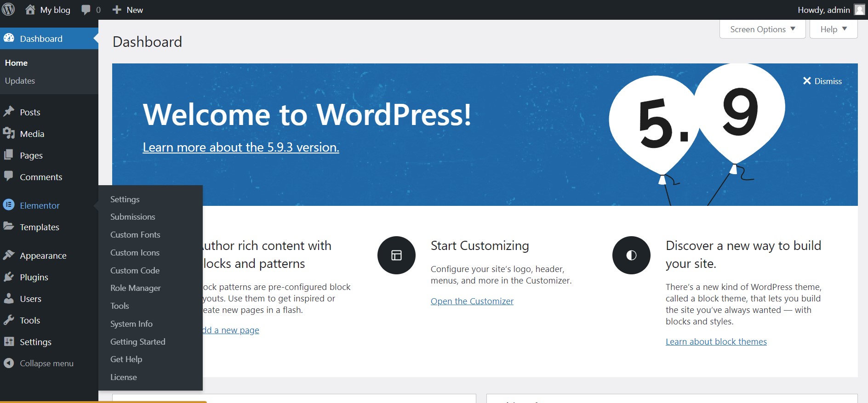This screenshot has width=868, height=403.
Task: Expand the Help dropdown panel
Action: click(833, 29)
